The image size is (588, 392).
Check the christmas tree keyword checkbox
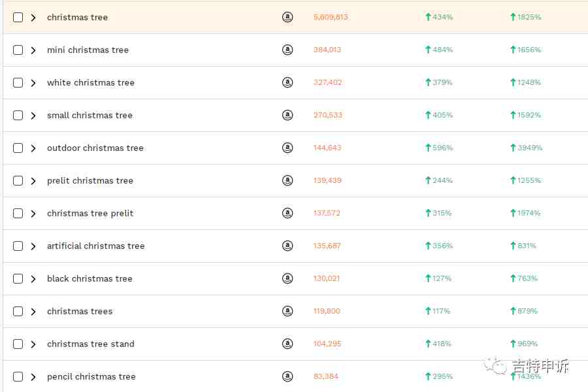point(18,17)
